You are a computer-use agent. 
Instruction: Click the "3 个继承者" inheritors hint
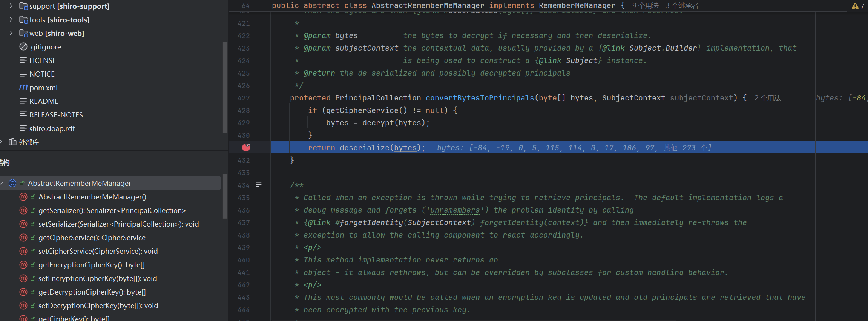pyautogui.click(x=682, y=6)
